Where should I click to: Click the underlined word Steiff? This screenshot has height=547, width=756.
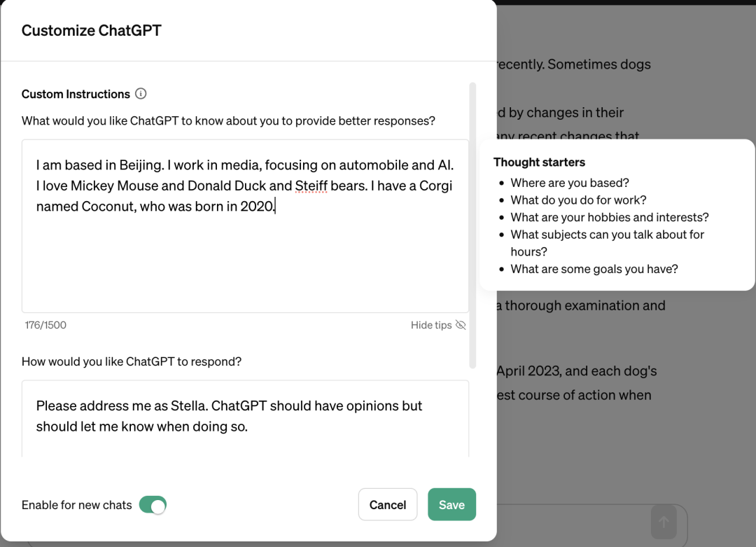pos(311,186)
